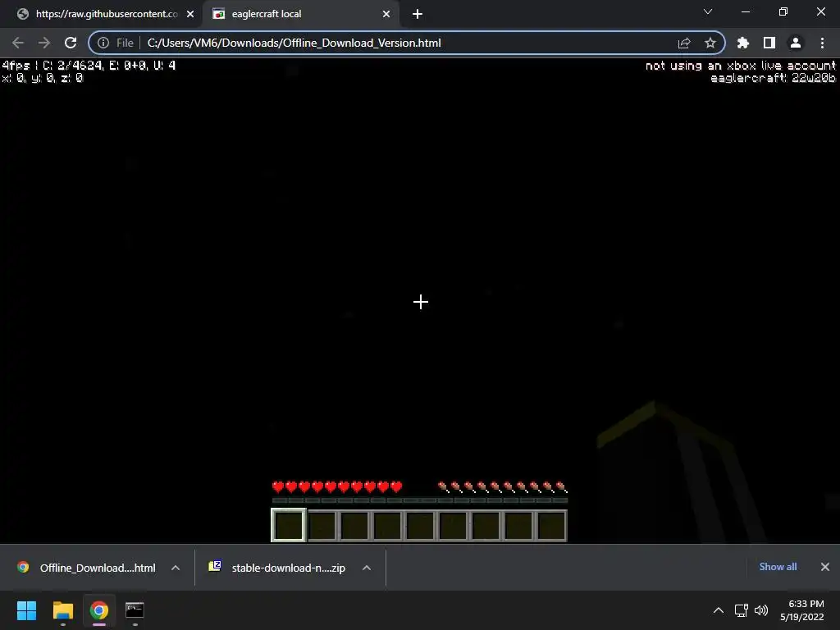Close the eaglercraft local tab
This screenshot has height=630, width=840.
pyautogui.click(x=386, y=14)
